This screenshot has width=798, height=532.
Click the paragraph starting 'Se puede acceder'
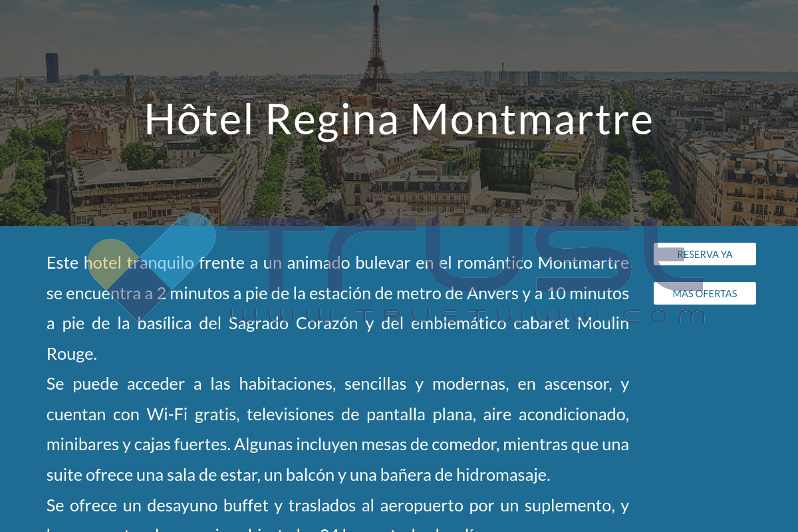[338, 430]
